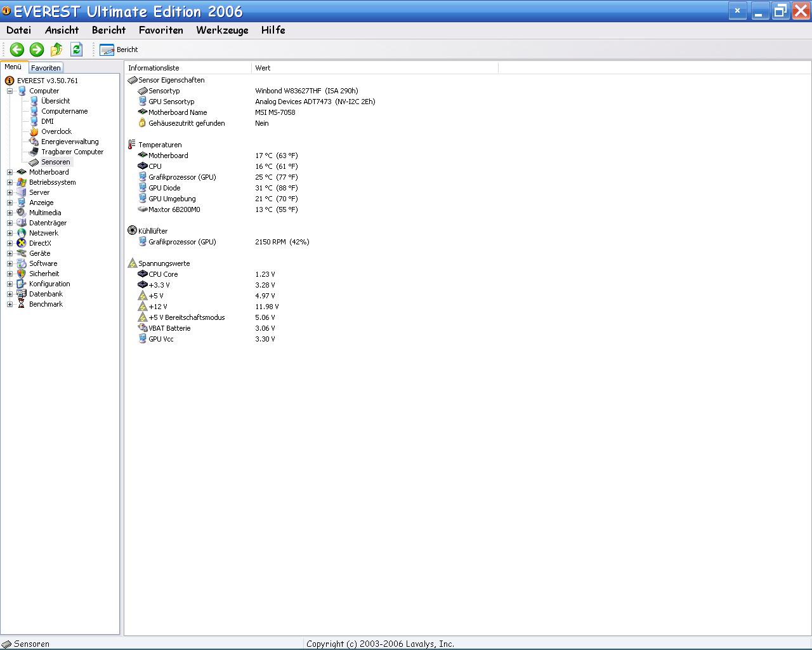Viewport: 812px width, 650px height.
Task: Click the Netzwerk globe icon
Action: pos(22,233)
